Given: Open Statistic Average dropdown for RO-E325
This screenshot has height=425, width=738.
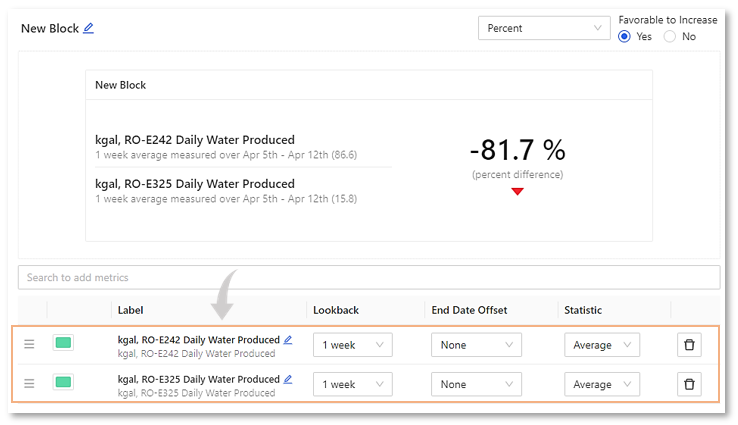Looking at the screenshot, I should point(601,384).
